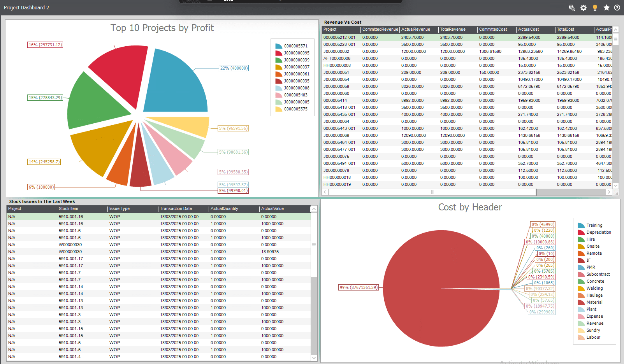Click Hire legend icon

tap(581, 239)
